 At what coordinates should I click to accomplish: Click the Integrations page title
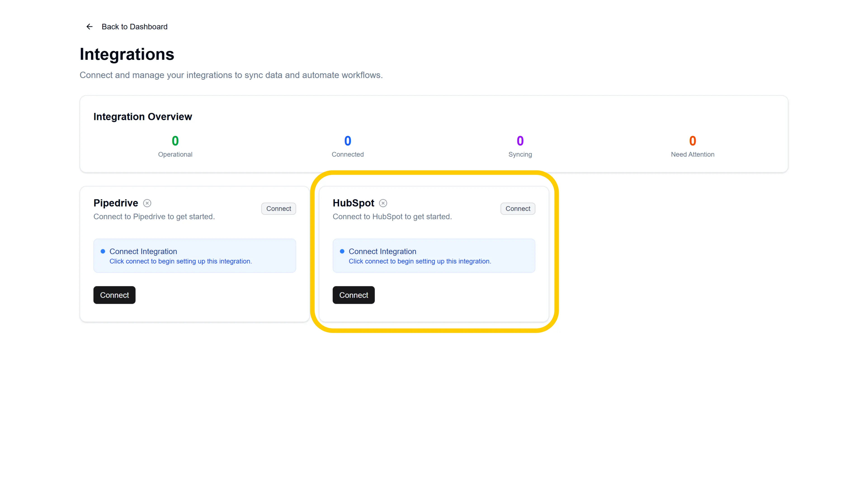(127, 54)
